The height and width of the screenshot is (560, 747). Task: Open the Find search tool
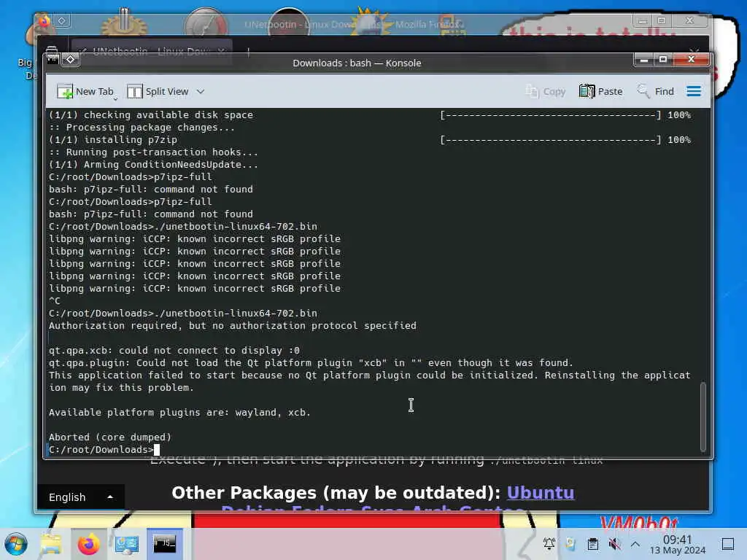pyautogui.click(x=656, y=91)
